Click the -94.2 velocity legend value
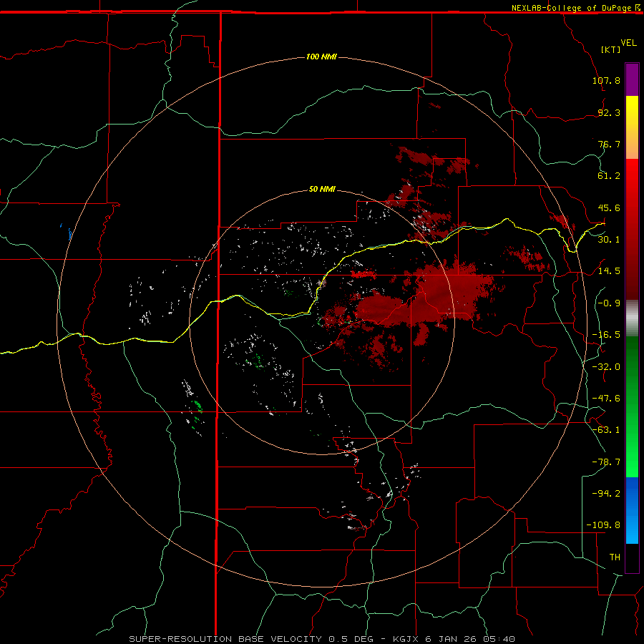The width and height of the screenshot is (644, 644). (606, 493)
